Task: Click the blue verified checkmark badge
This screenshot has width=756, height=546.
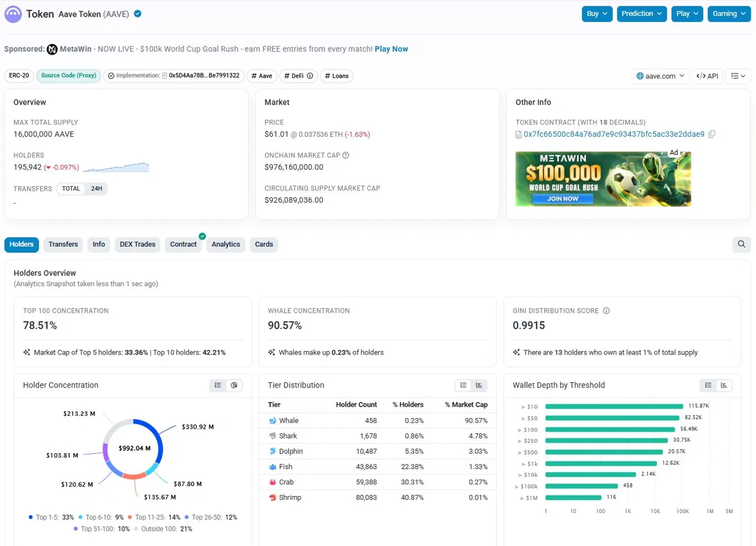Action: coord(137,14)
